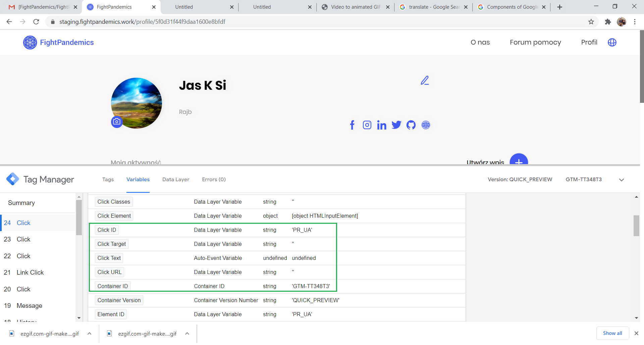Bookmark this page with the star
This screenshot has width=644, height=345.
tap(591, 22)
